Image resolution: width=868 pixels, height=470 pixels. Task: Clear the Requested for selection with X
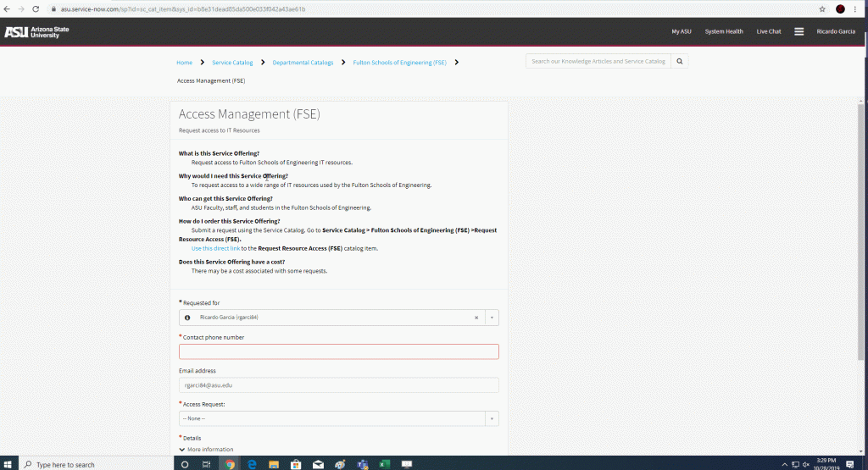click(476, 318)
